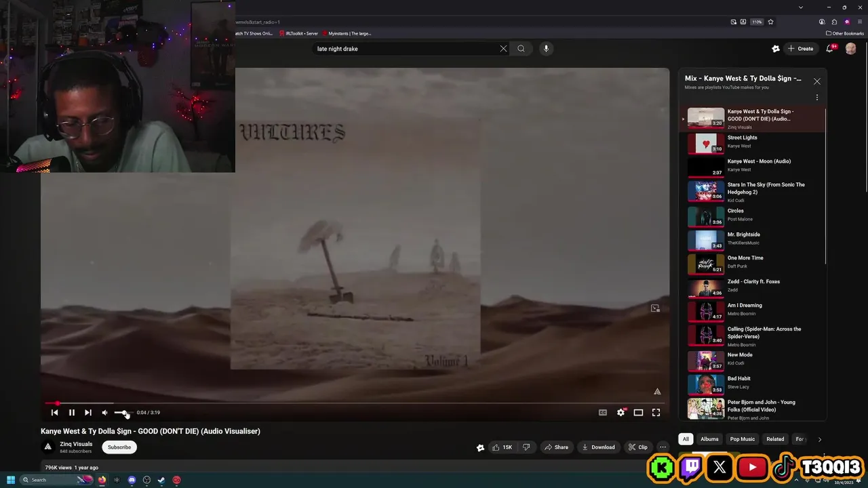868x488 pixels.
Task: Open the Create menu
Action: [x=800, y=49]
